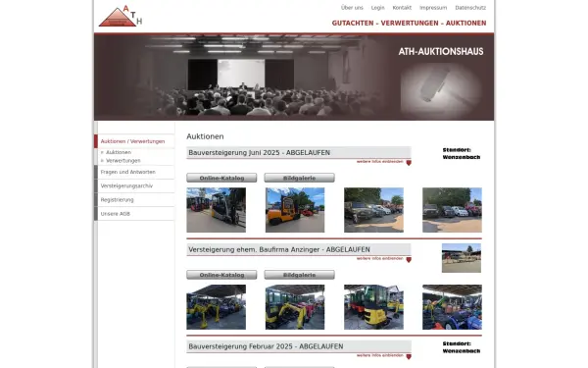Open the Anzinger site photo beside its title
Image resolution: width=588 pixels, height=368 pixels.
(x=462, y=258)
